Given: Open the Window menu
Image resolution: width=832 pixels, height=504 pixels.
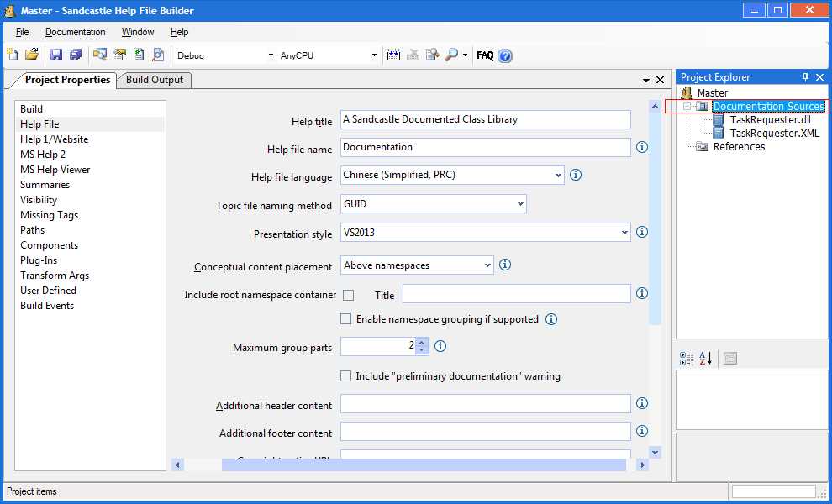Looking at the screenshot, I should click(138, 32).
